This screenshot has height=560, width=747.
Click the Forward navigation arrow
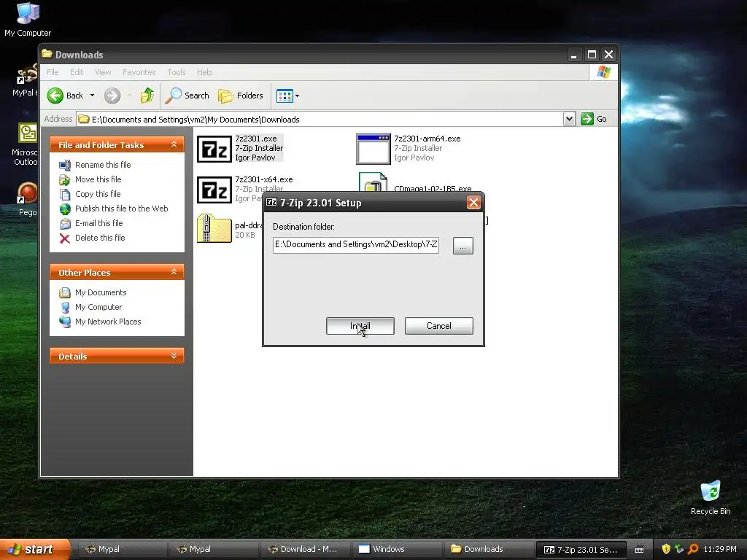point(112,96)
